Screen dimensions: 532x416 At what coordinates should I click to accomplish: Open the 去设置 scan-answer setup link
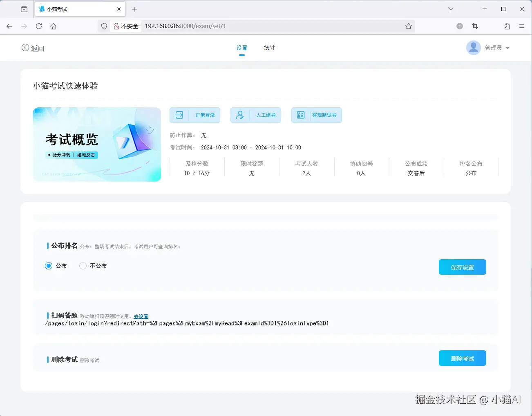[x=141, y=316]
